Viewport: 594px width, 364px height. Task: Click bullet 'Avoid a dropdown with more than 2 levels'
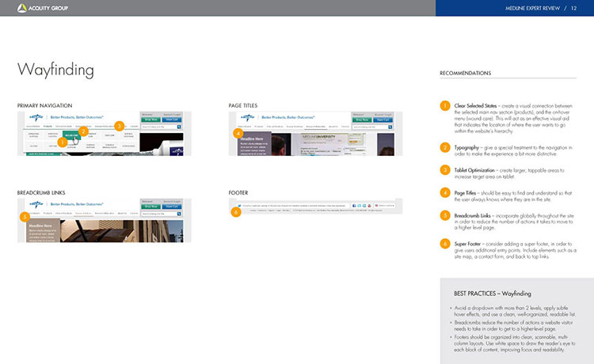click(x=515, y=311)
